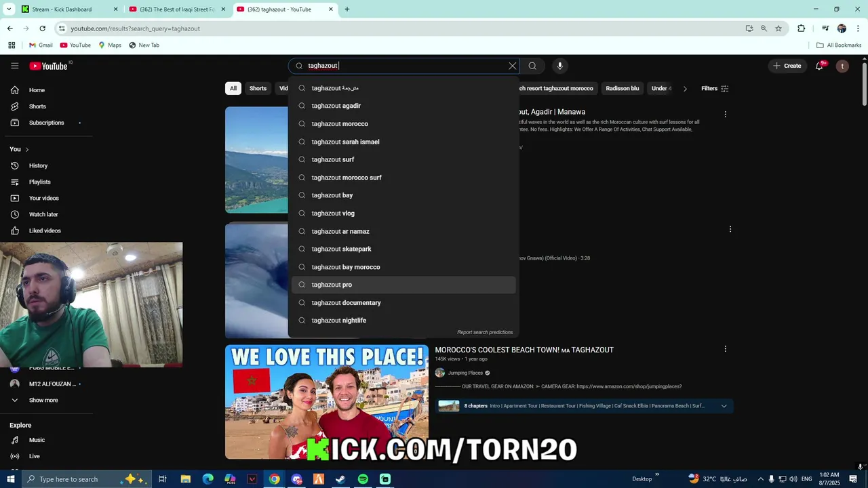Open All Bookmarks folder
Image resolution: width=868 pixels, height=488 pixels.
click(839, 45)
